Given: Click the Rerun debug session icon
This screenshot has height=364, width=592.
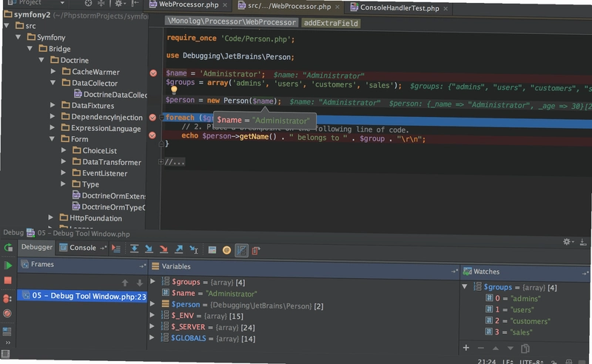Looking at the screenshot, I should [x=8, y=247].
